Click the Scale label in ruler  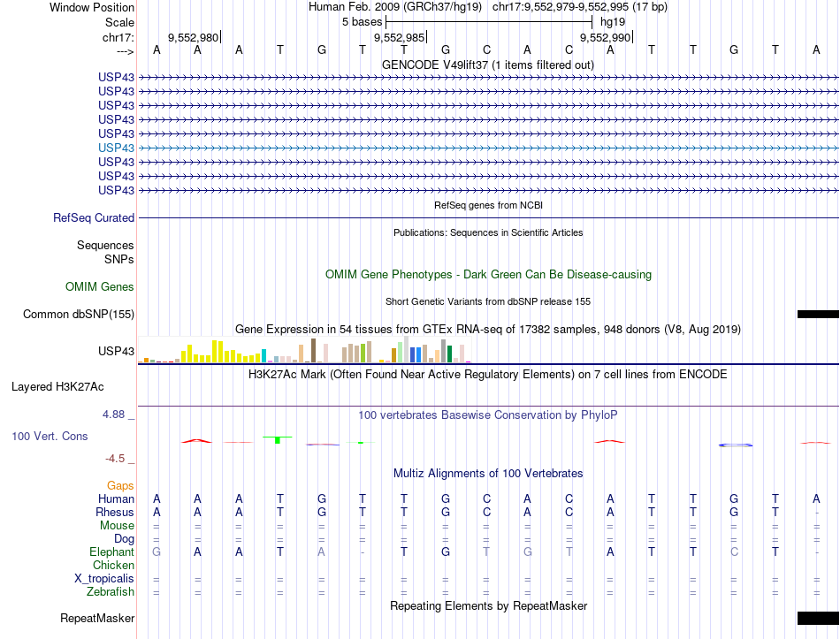pos(119,22)
